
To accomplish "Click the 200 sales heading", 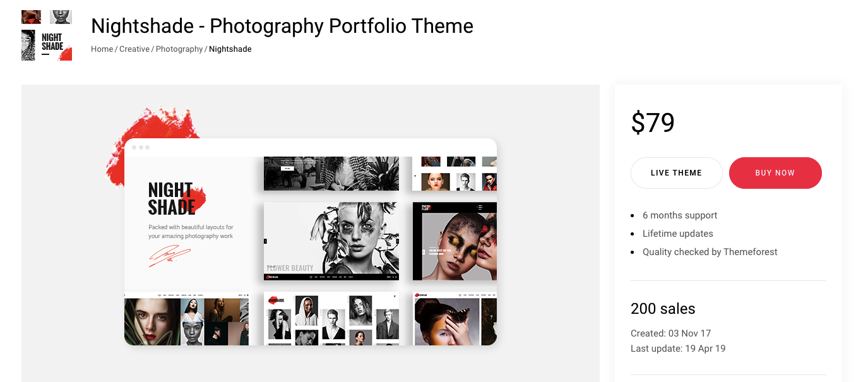I will [663, 309].
